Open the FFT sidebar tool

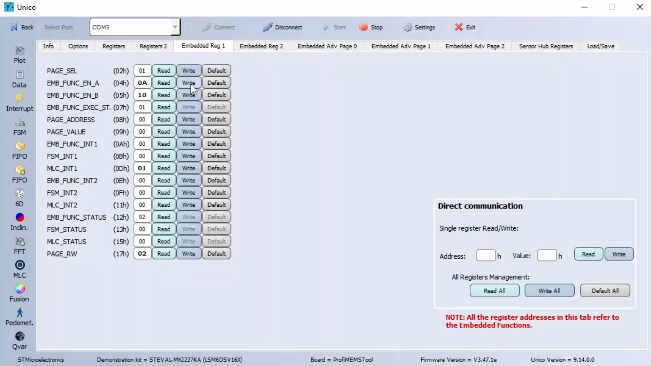(20, 246)
